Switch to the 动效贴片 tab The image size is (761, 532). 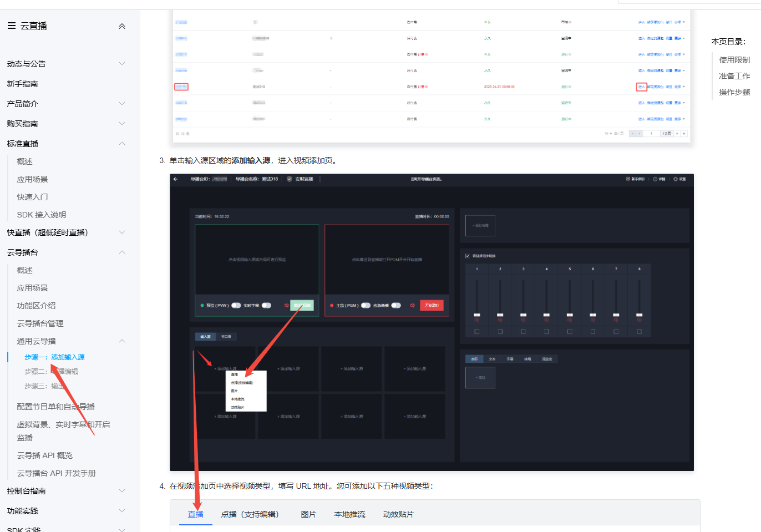point(398,514)
